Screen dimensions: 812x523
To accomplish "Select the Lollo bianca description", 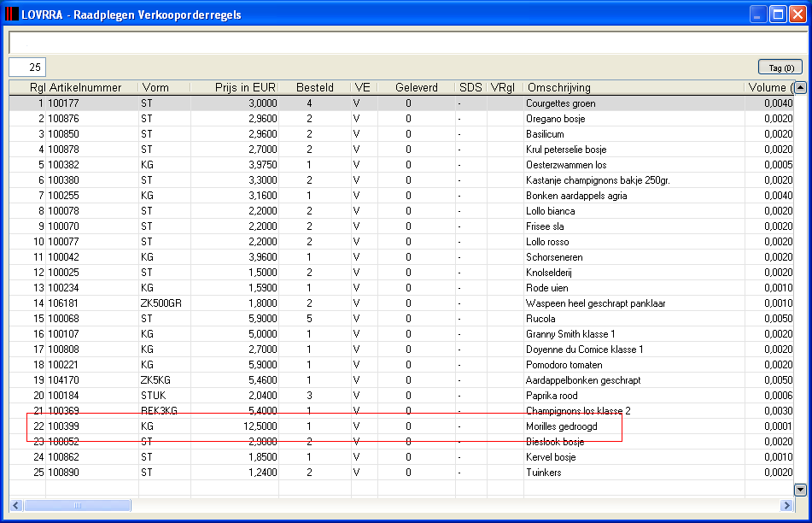I will 550,211.
